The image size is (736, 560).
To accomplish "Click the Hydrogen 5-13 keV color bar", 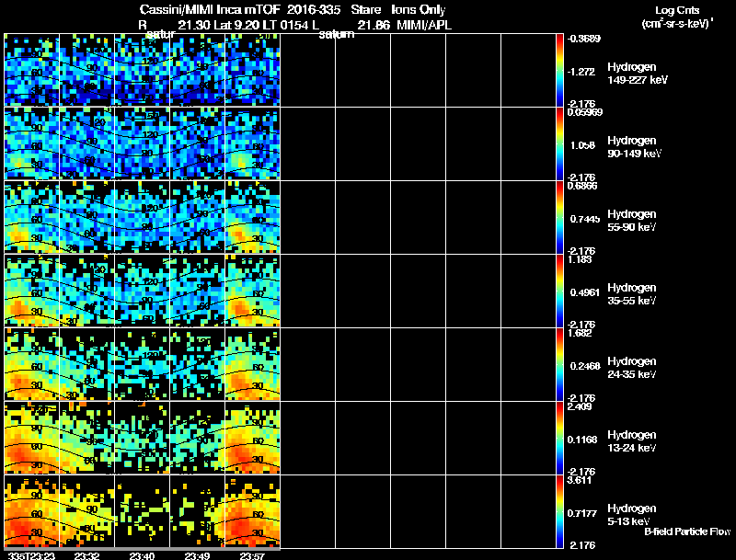I will point(559,511).
